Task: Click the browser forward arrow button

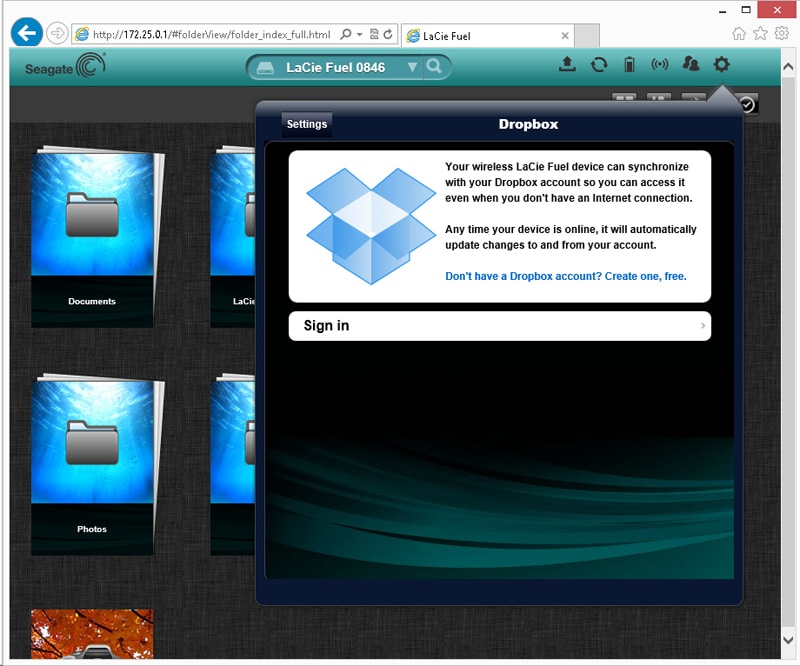Action: [x=57, y=34]
